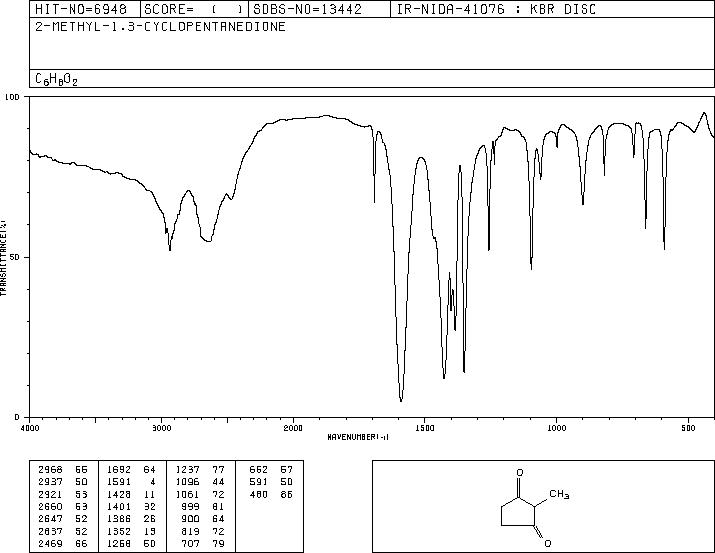Click the TRANSMITTANCE axis title
The image size is (715, 553).
(3, 258)
